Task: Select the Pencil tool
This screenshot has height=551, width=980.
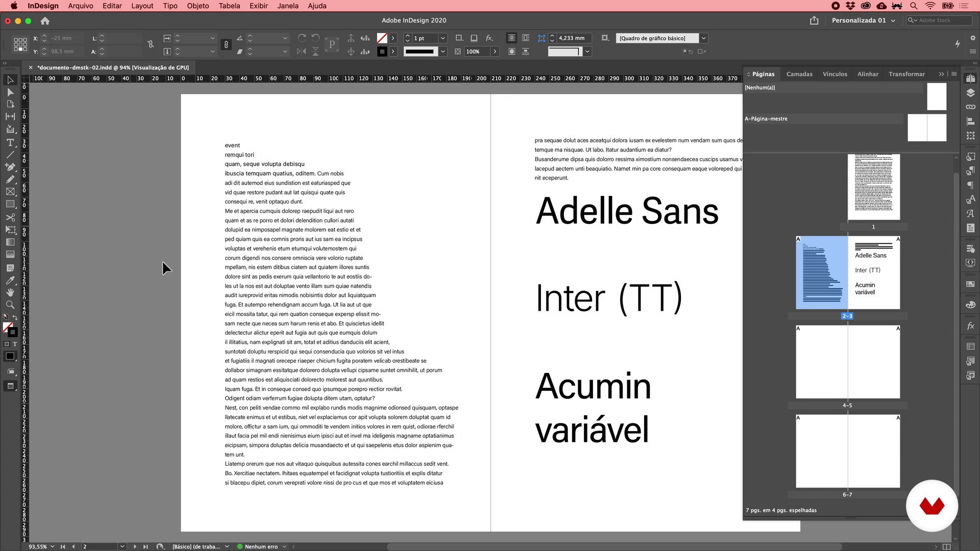Action: (x=10, y=180)
